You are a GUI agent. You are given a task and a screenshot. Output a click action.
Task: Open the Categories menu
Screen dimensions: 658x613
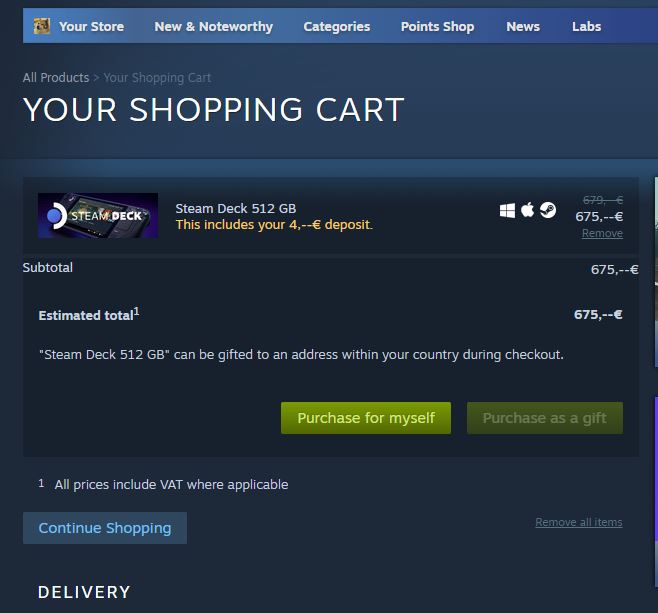click(x=337, y=26)
